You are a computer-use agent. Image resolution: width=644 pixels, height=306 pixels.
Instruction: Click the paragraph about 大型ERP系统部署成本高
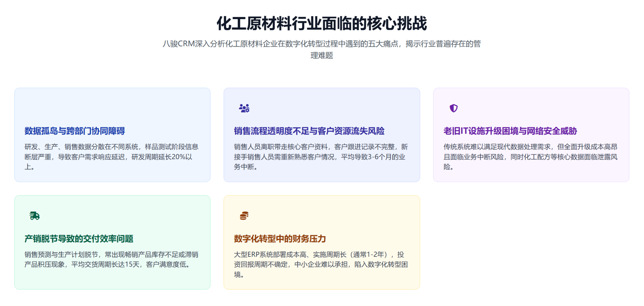[x=321, y=264]
